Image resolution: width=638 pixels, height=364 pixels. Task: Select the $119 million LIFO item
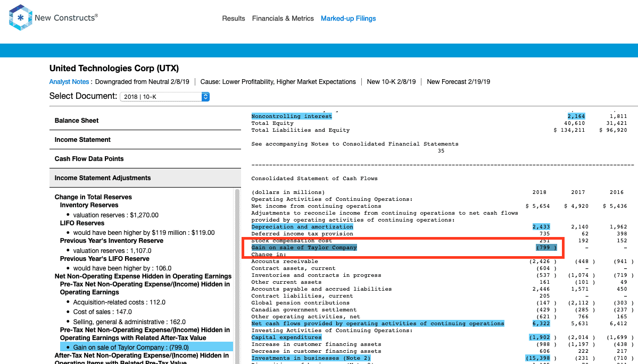(x=144, y=233)
